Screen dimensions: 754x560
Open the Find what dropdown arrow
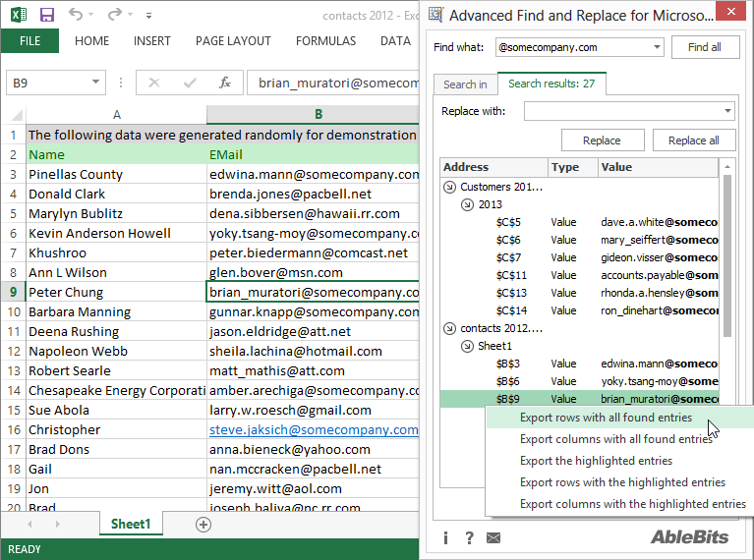657,47
